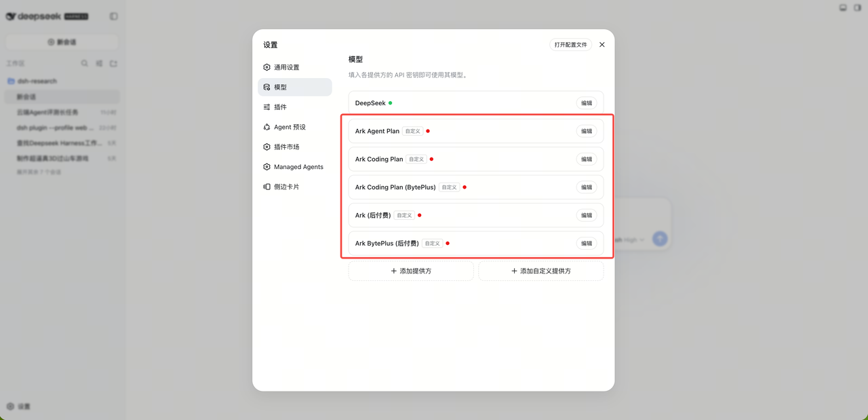868x420 pixels.
Task: Click 自定义 tag beside Ark Agent Plan
Action: tap(412, 131)
